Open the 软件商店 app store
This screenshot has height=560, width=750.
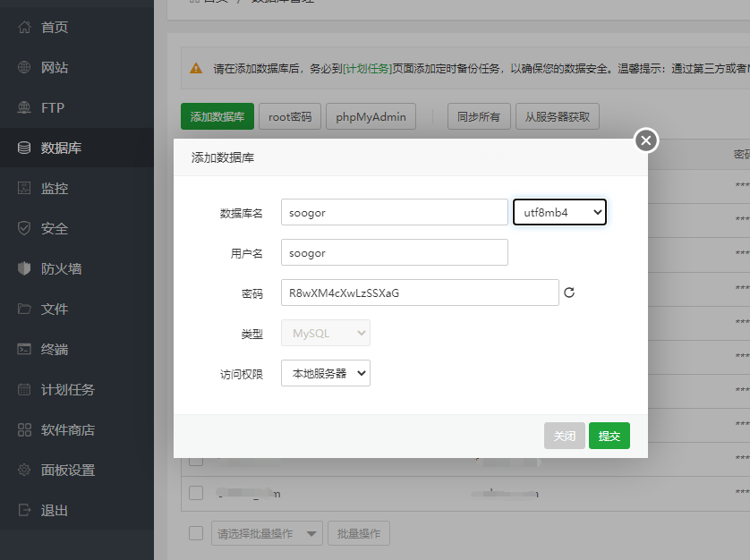click(x=54, y=429)
